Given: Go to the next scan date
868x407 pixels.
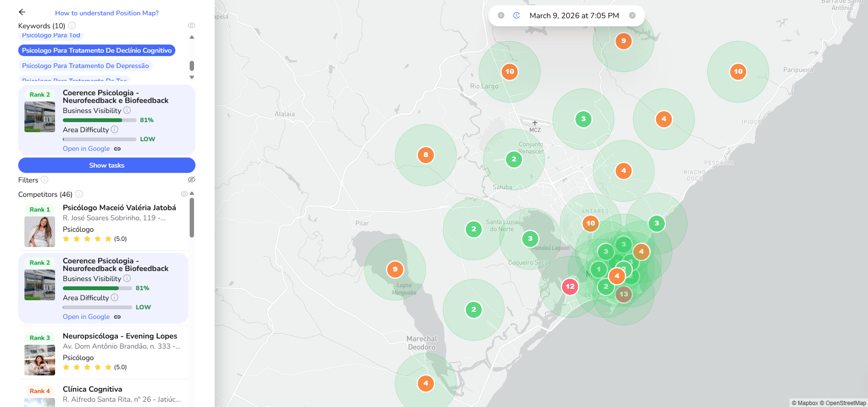Looking at the screenshot, I should click(x=632, y=15).
